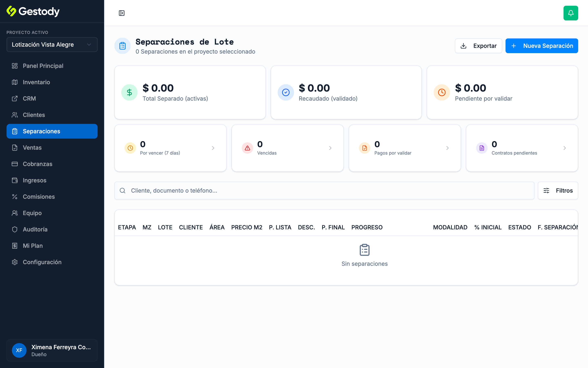Open the Ximena Ferreyra user profile card
The width and height of the screenshot is (588, 368).
coord(52,350)
